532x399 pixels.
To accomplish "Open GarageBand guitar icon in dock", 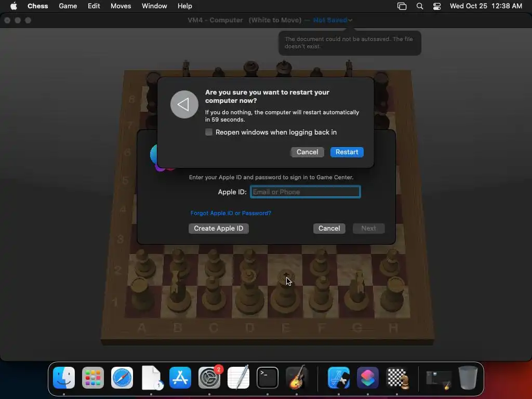I will (x=297, y=377).
